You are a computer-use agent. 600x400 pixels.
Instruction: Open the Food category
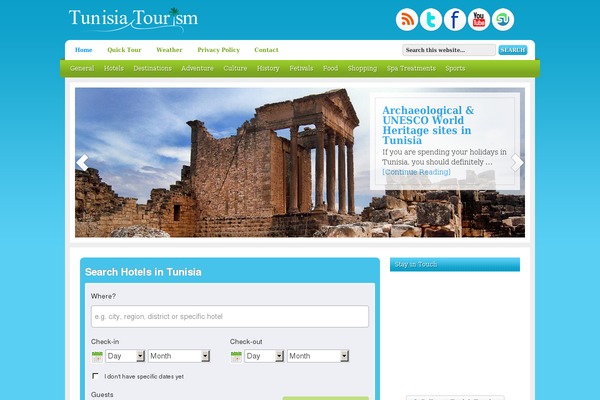point(330,68)
